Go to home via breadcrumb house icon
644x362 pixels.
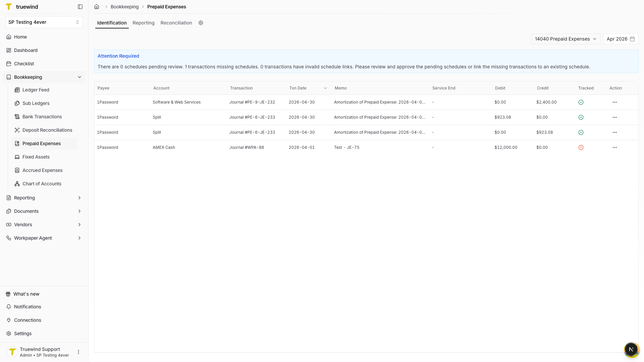97,7
